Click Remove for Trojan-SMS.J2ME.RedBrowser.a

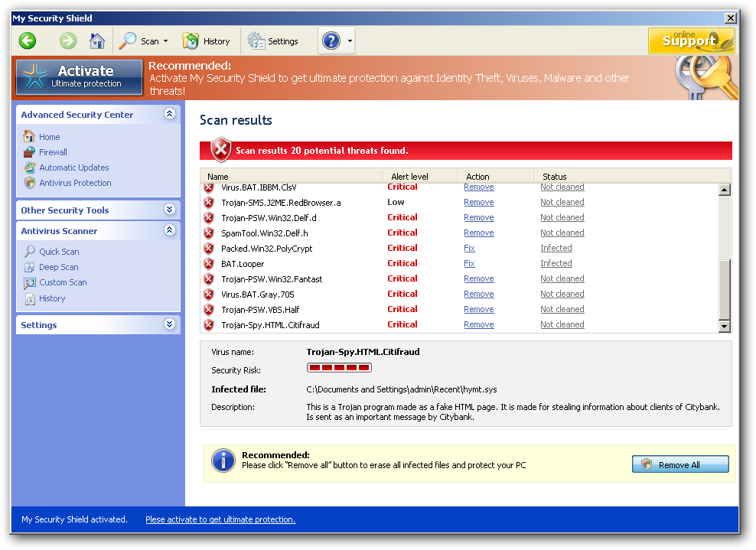479,202
